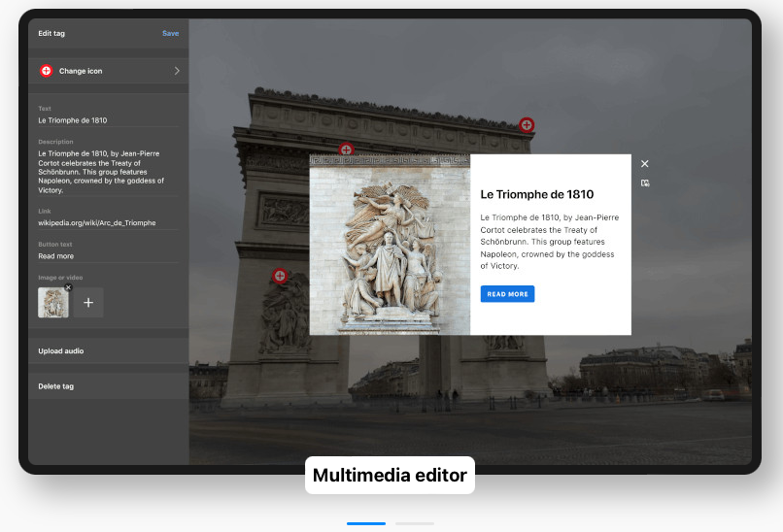Select the red hotspot marker above the popup image

(346, 150)
